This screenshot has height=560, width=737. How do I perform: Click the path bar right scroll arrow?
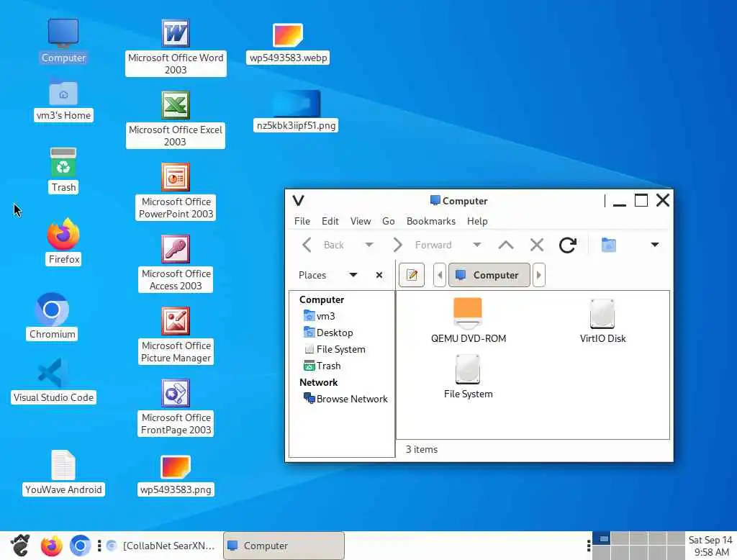pos(538,275)
